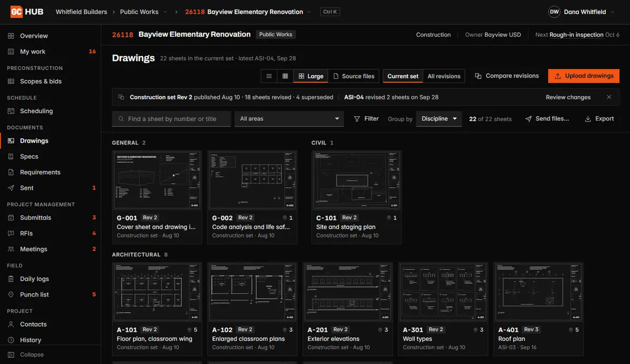Click Compare revisions
The width and height of the screenshot is (630, 364).
pyautogui.click(x=507, y=76)
